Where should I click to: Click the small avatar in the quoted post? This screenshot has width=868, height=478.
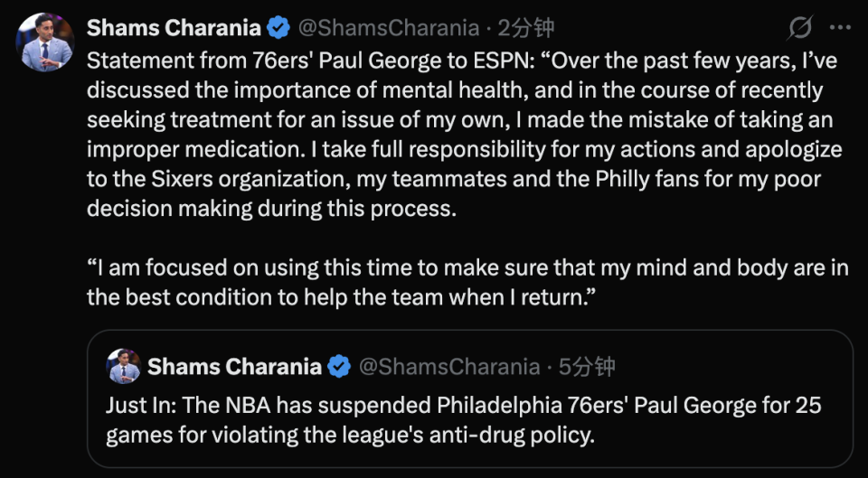(x=123, y=366)
